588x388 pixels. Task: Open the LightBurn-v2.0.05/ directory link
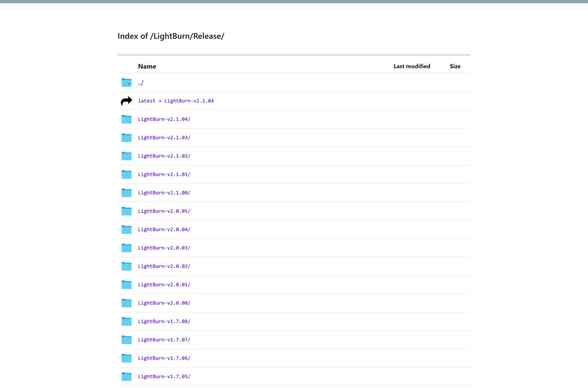pyautogui.click(x=164, y=211)
